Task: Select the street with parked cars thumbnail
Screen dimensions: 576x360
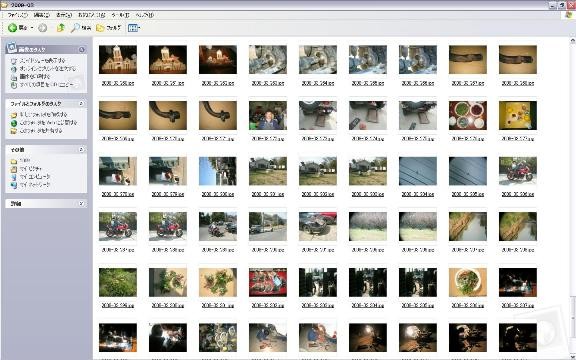Action: coord(268,227)
